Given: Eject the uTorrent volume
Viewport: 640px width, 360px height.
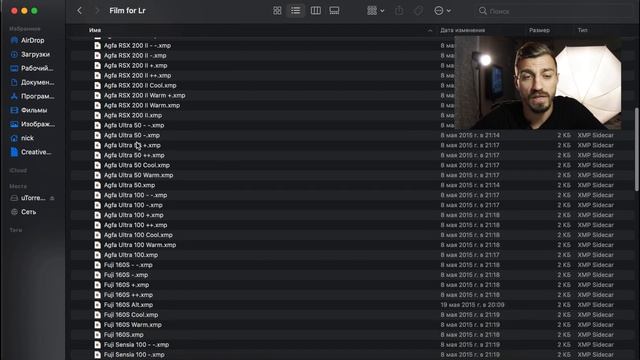Looking at the screenshot, I should [52, 198].
